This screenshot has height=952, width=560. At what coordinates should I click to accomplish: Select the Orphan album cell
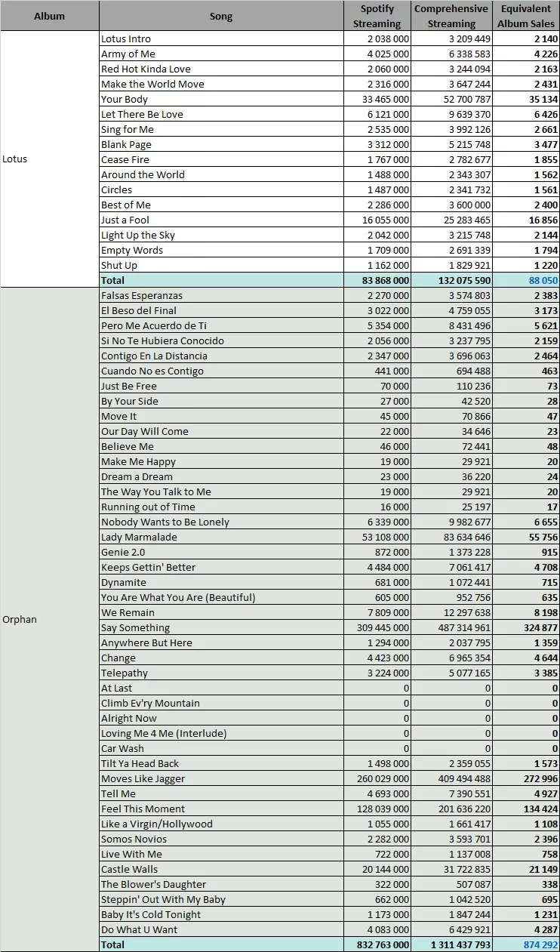pos(50,620)
